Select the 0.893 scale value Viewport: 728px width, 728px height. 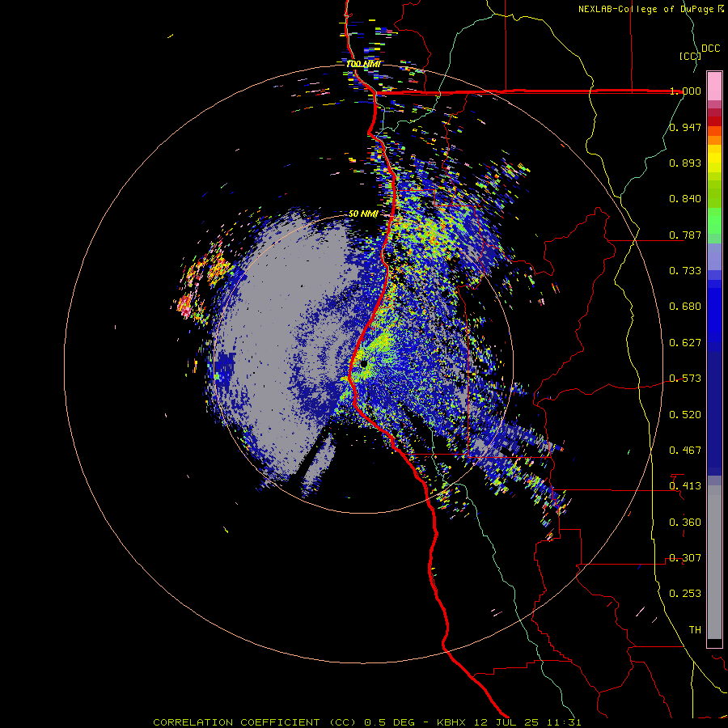[685, 163]
